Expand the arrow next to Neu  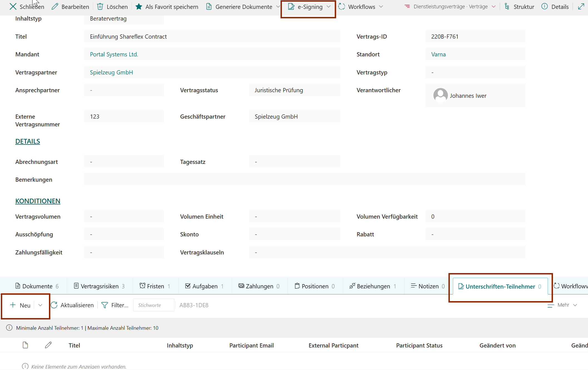point(40,305)
